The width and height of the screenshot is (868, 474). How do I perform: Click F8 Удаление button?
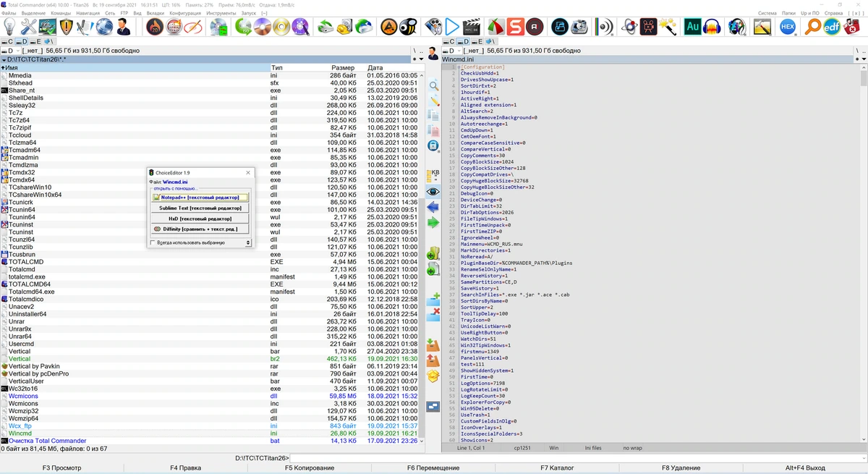point(681,468)
